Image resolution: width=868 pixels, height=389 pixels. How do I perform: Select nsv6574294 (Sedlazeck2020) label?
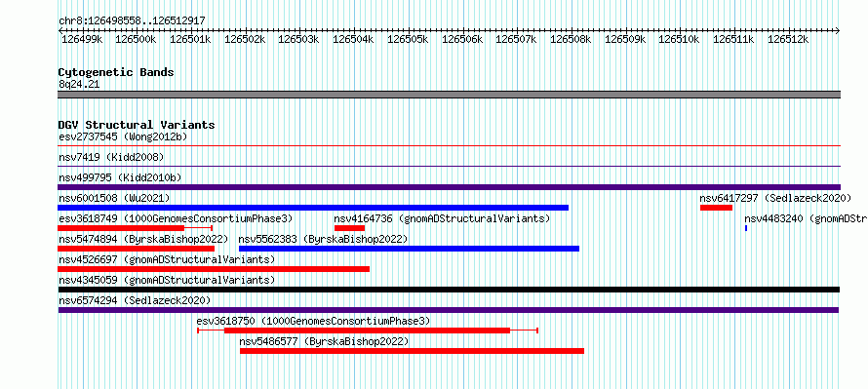coord(135,300)
